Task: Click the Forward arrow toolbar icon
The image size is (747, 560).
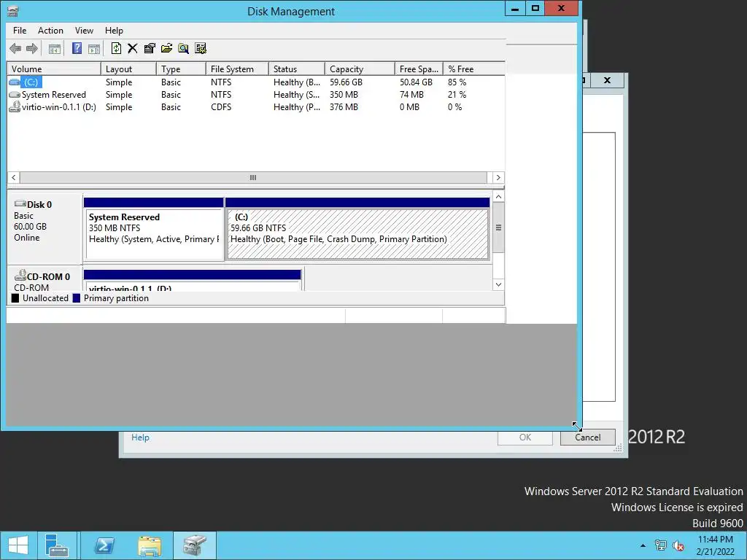Action: (x=32, y=48)
